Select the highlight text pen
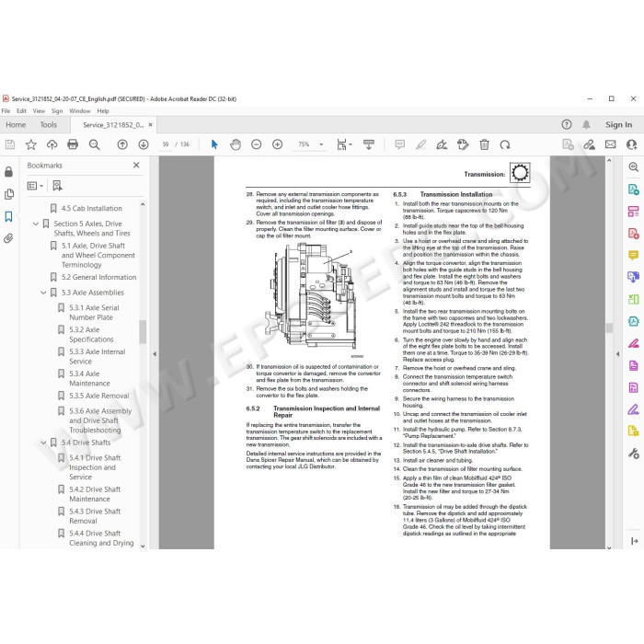The width and height of the screenshot is (644, 644). [x=420, y=144]
